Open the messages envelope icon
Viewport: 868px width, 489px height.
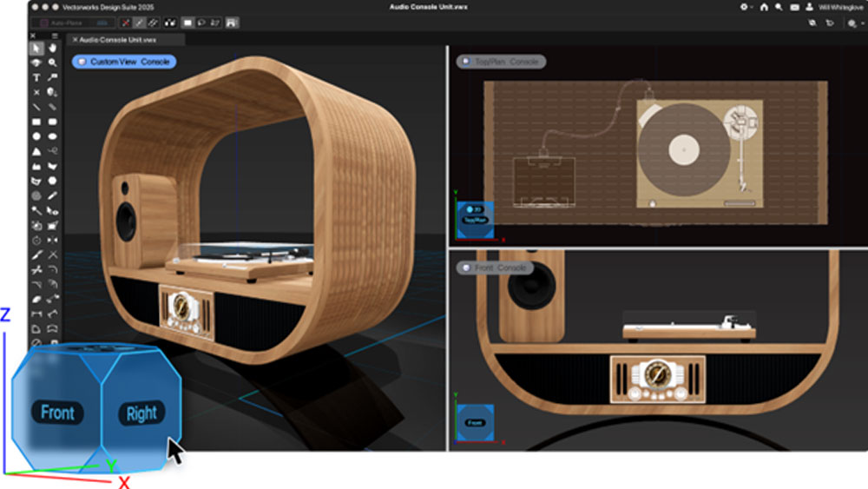[x=793, y=7]
